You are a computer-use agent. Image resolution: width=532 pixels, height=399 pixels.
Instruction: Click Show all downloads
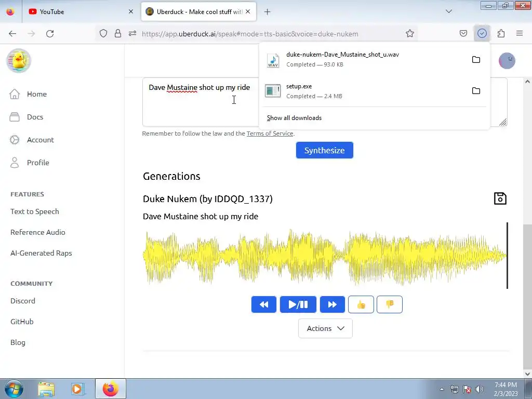click(x=294, y=118)
